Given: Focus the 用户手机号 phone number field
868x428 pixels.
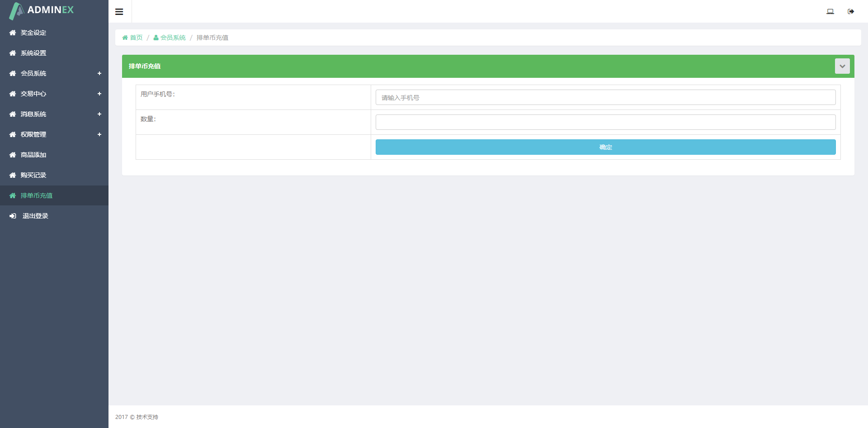Looking at the screenshot, I should (x=606, y=97).
